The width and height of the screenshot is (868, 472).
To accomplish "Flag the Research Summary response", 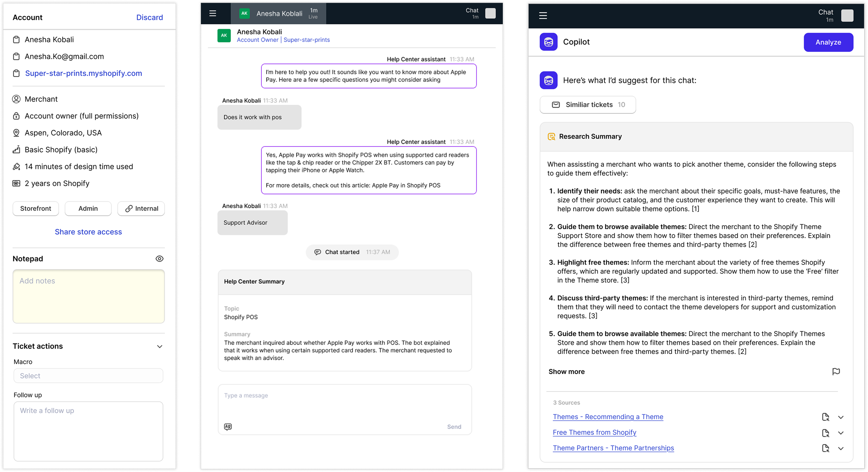I will (836, 371).
